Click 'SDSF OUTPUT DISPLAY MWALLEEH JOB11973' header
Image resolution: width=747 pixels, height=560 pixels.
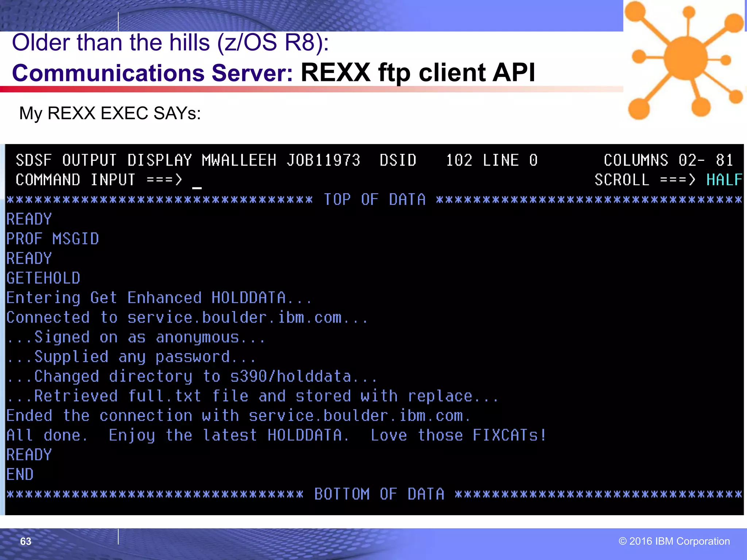(x=188, y=160)
